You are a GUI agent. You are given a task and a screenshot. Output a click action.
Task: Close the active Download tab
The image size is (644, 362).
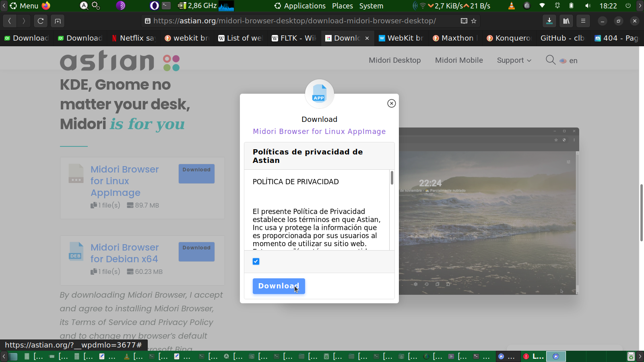point(367,38)
